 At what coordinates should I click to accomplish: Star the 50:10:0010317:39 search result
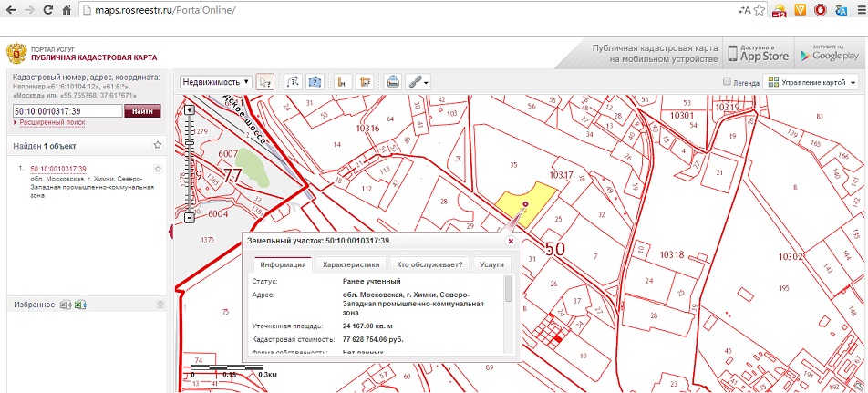point(158,169)
